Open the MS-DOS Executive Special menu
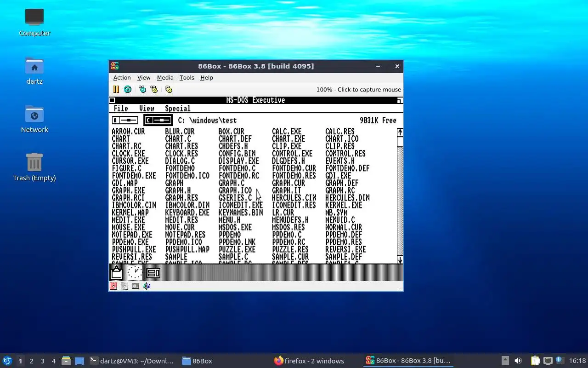Screen dimensions: 588x368 point(178,109)
